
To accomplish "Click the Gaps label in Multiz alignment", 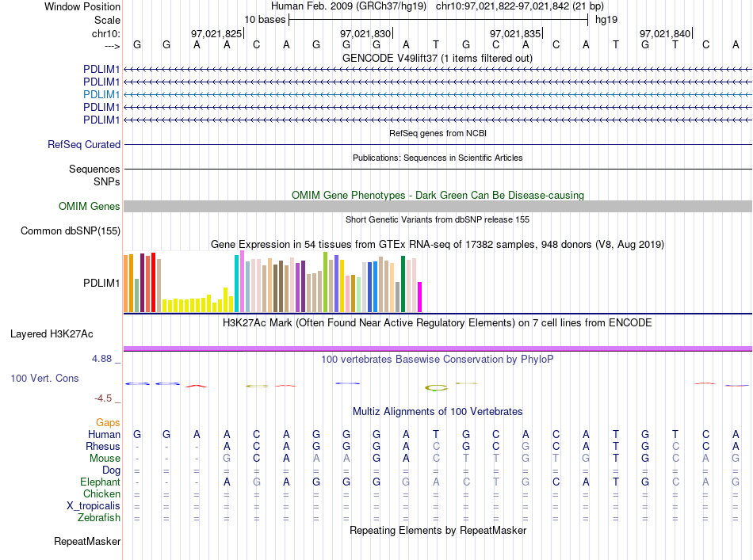I will 108,422.
